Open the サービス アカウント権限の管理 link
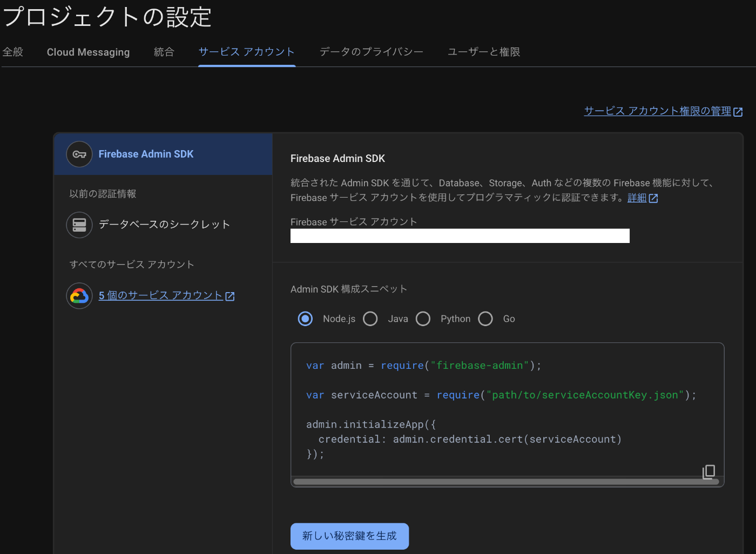The image size is (756, 554). (658, 111)
